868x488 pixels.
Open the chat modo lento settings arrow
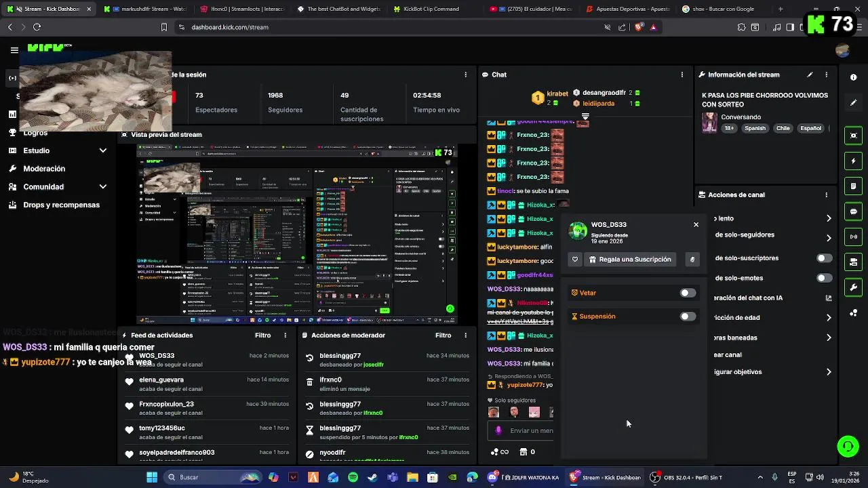click(x=829, y=218)
